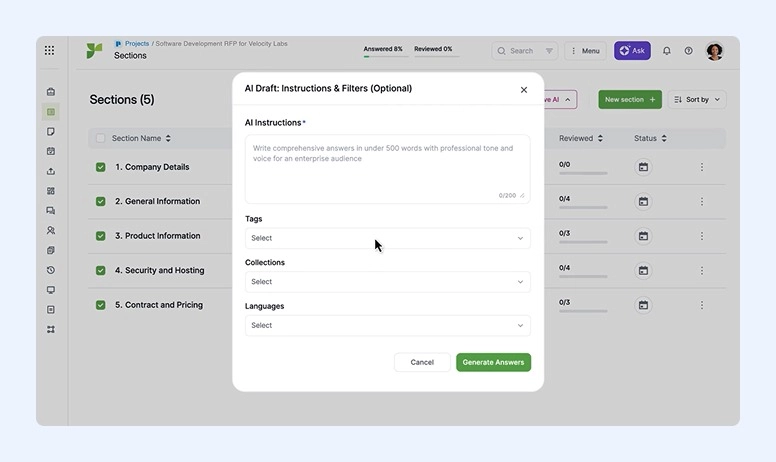Expand the Collections select dropdown
Screen dimensions: 776x462
tap(388, 281)
